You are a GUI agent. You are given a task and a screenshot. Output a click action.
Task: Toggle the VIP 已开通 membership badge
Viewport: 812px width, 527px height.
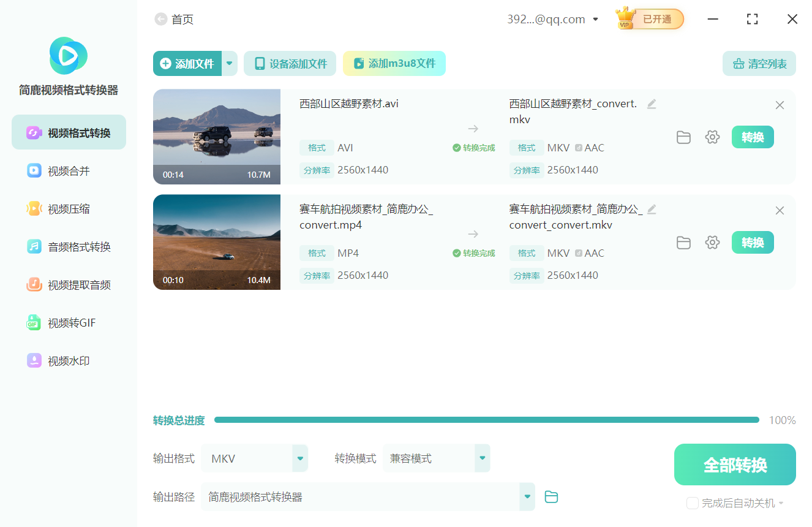tap(649, 18)
